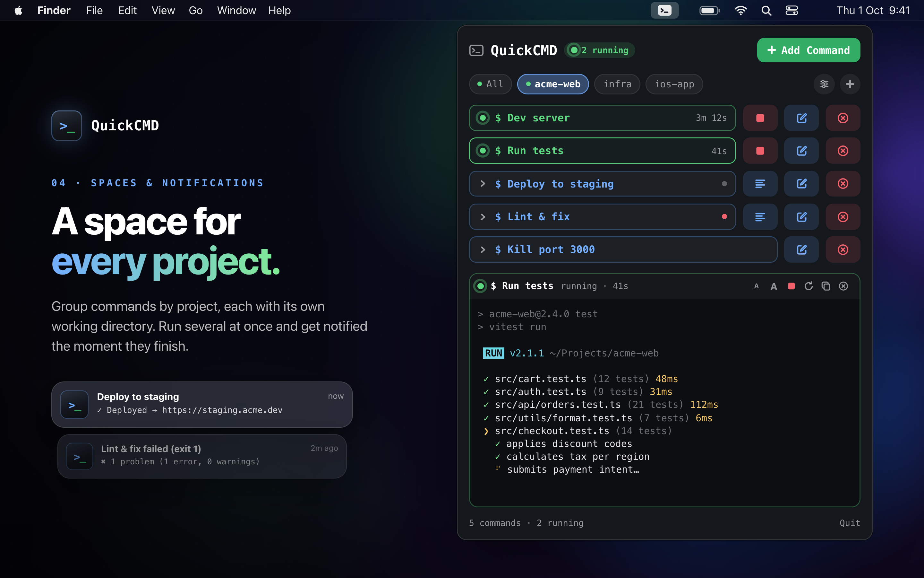Click the Dev server running indicator
Viewport: 924px width, 578px height.
pos(483,118)
